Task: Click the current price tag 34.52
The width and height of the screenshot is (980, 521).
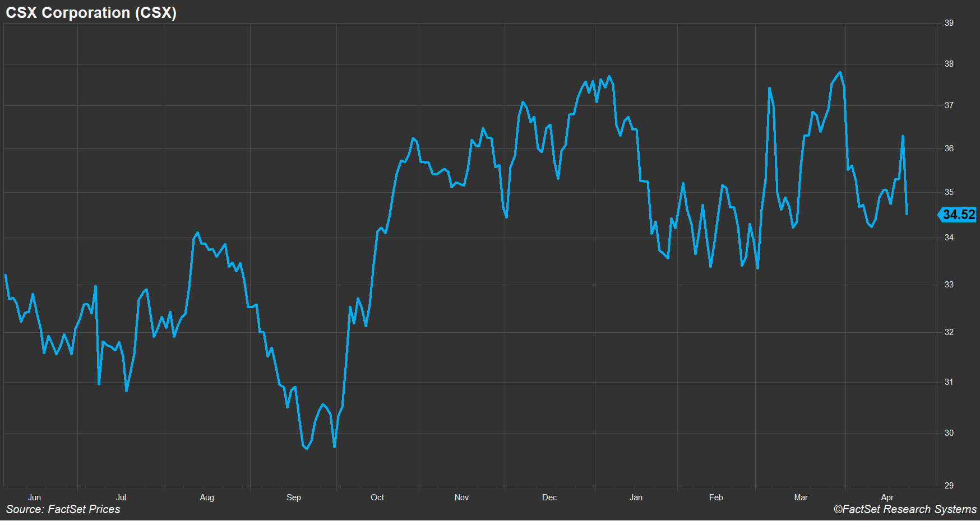Action: pyautogui.click(x=958, y=215)
